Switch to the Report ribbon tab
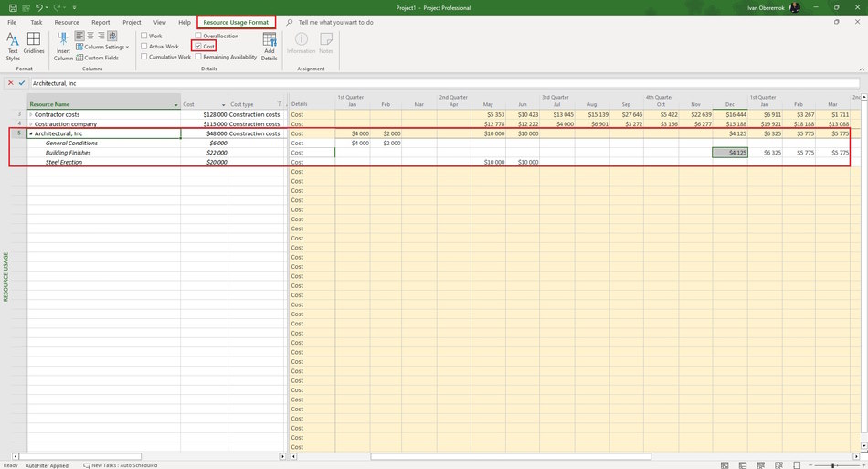Viewport: 868px width, 469px height. 101,22
